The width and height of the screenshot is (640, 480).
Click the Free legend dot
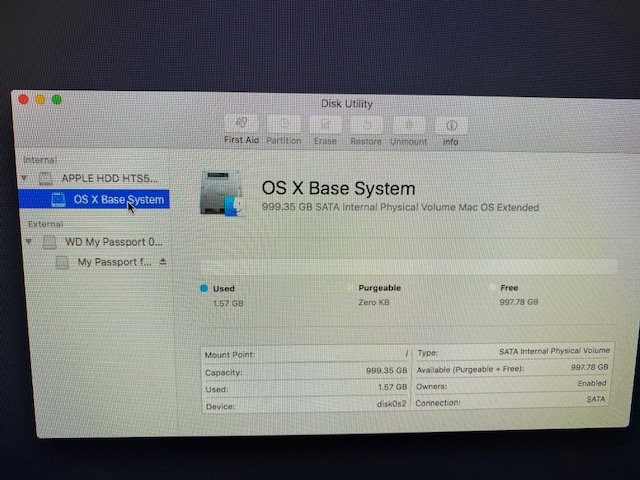pyautogui.click(x=492, y=287)
